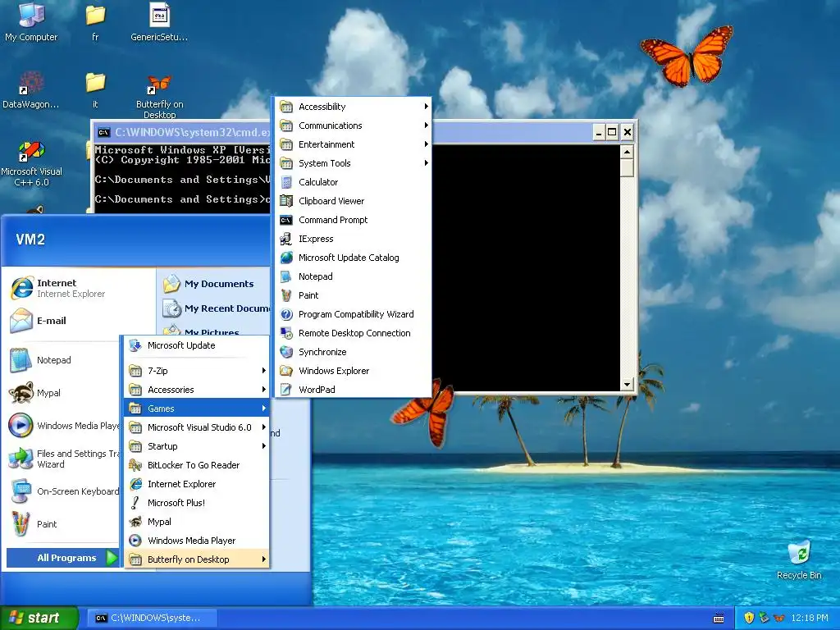Expand the System Tools submenu

pos(353,163)
